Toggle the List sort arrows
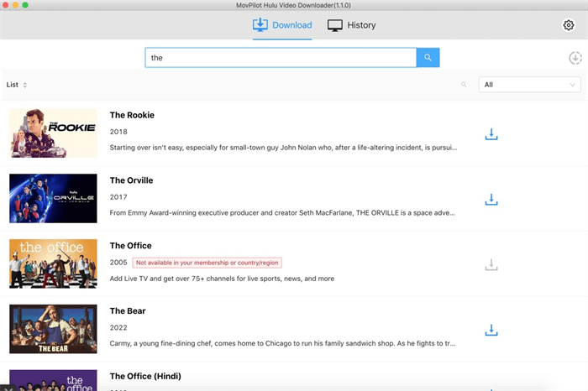This screenshot has height=391, width=588. click(24, 85)
